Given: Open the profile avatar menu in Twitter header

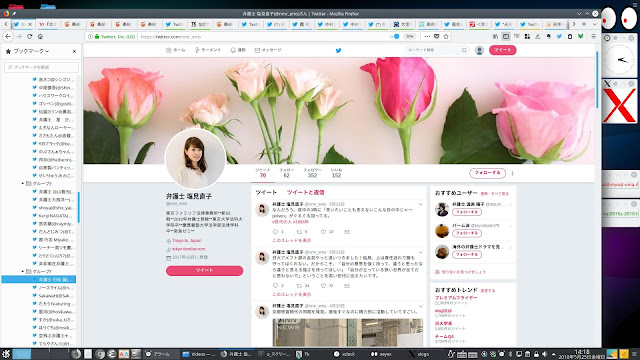Looking at the screenshot, I should 479,50.
